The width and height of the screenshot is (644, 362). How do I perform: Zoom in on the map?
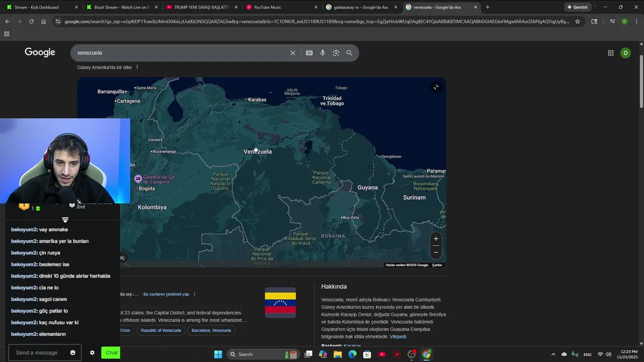[x=436, y=239]
